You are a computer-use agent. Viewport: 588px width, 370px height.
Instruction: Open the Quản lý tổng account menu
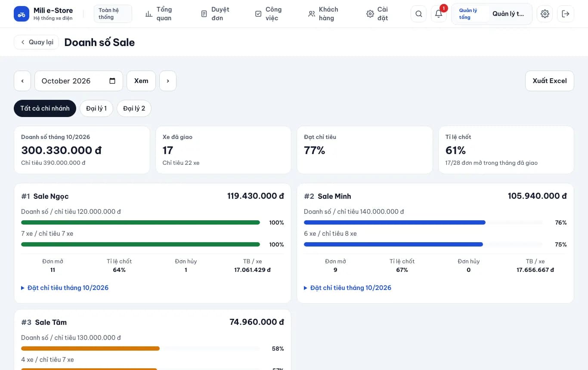click(492, 14)
